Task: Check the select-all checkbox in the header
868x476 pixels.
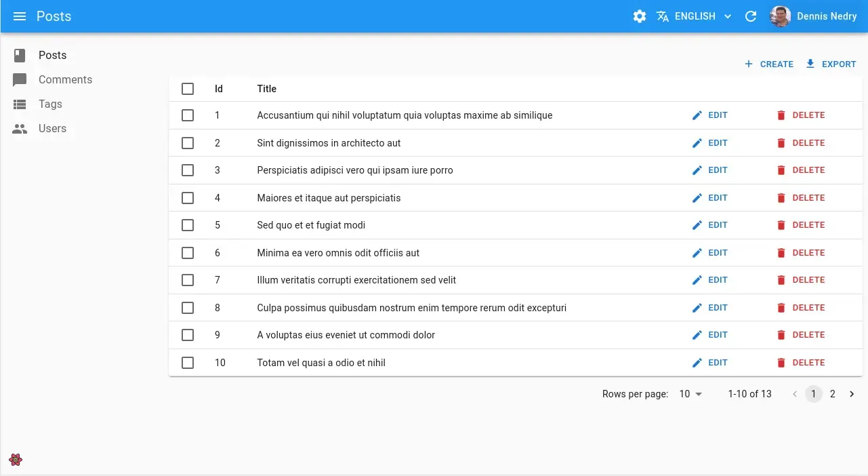Action: (x=188, y=88)
